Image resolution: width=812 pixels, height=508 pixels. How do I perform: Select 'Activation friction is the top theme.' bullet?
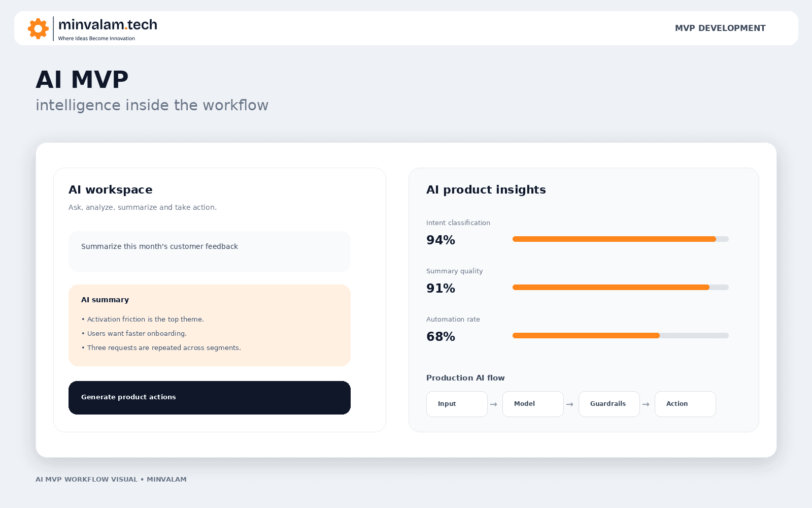(143, 319)
